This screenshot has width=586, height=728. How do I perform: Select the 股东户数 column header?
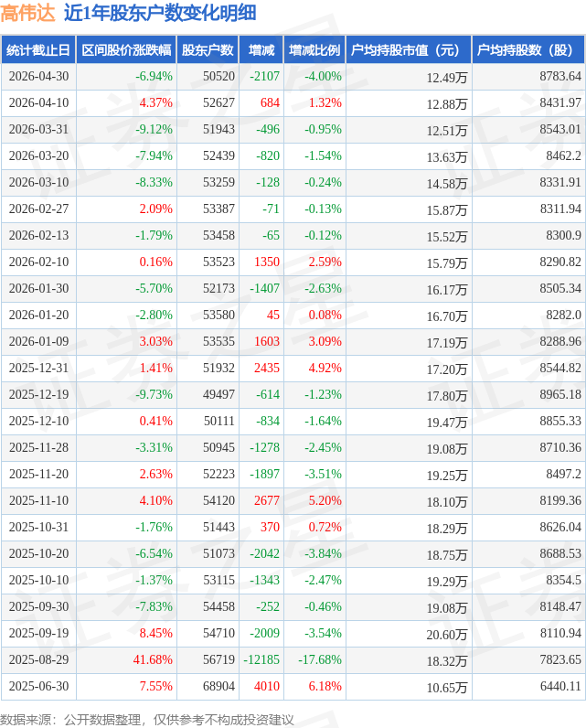coord(208,49)
